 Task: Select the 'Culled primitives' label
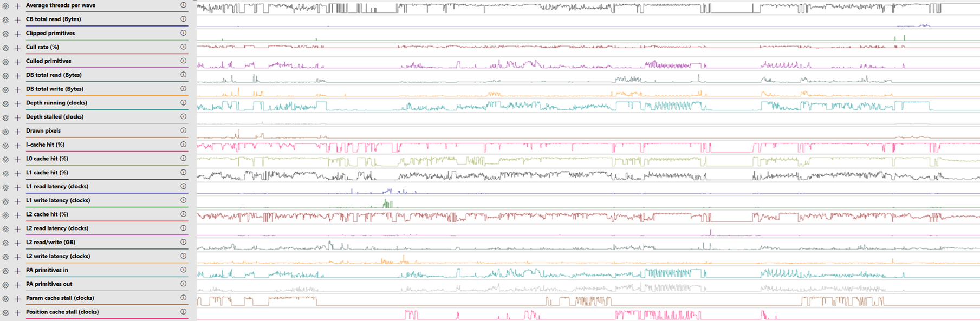click(49, 61)
